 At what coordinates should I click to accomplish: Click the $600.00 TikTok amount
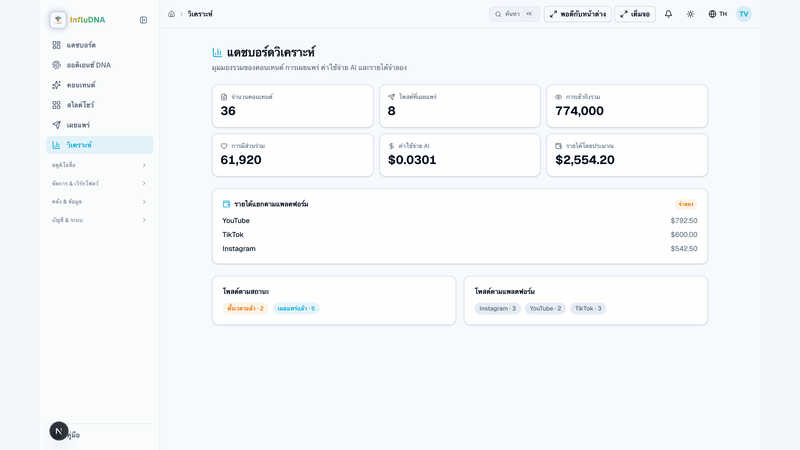(684, 235)
